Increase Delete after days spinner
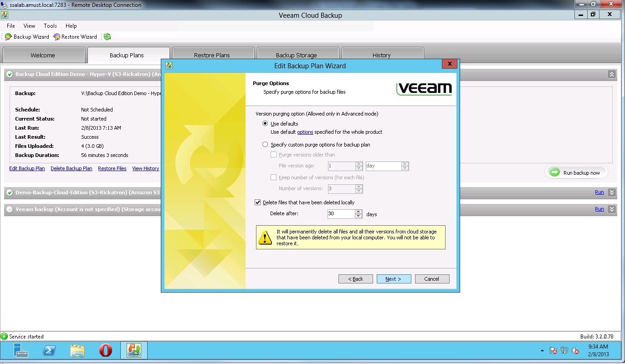Viewport: 625px width, 364px height. pos(359,212)
